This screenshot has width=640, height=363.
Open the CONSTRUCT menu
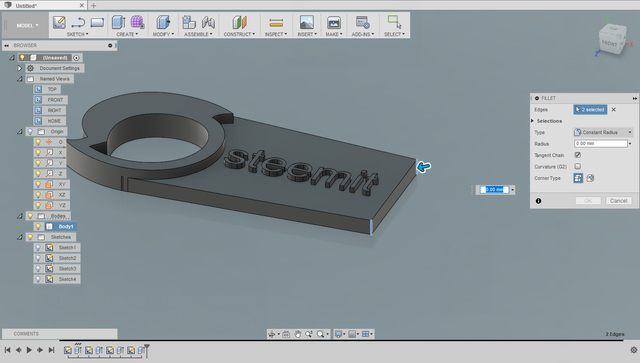(239, 34)
